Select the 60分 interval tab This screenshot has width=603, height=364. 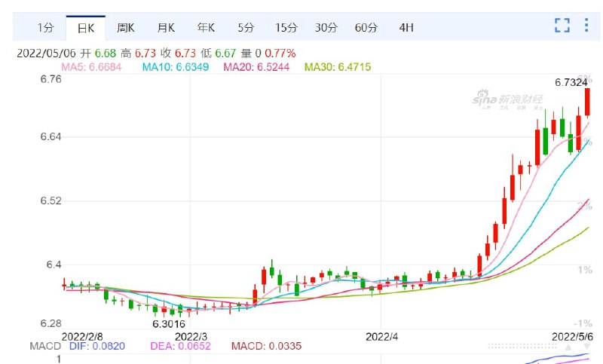click(366, 28)
